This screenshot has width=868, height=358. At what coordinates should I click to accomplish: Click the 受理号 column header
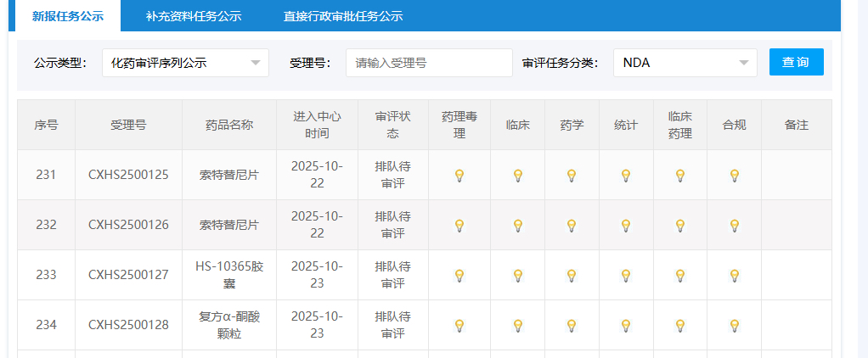pos(128,125)
